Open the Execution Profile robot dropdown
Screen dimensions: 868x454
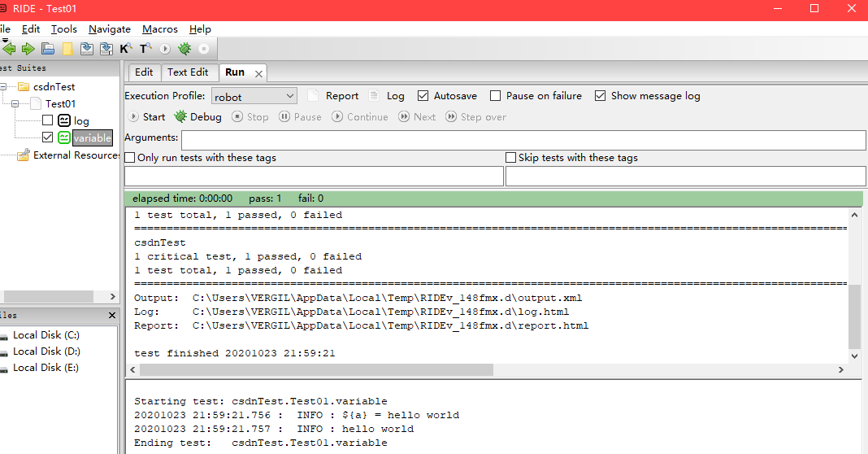tap(254, 97)
